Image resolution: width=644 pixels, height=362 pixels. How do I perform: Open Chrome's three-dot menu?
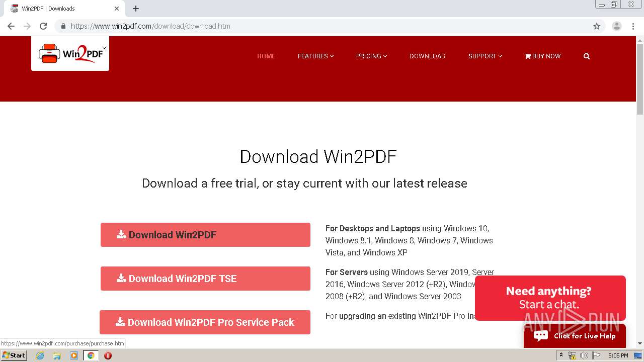633,26
